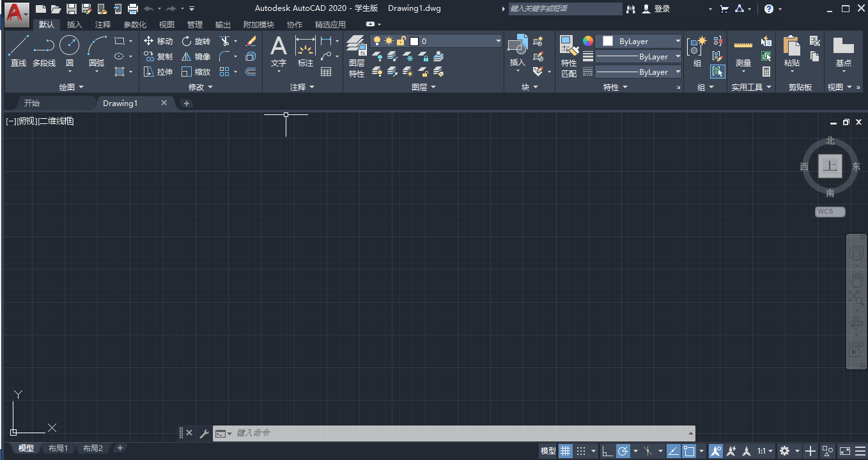Click the 移动 (Move) tool
Image resolution: width=868 pixels, height=460 pixels.
pos(158,41)
